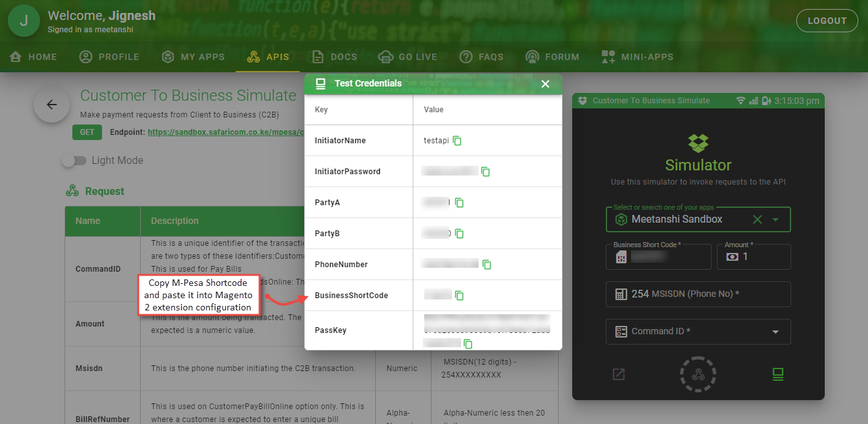This screenshot has height=424, width=868.
Task: Click the Msisdn description text
Action: tap(253, 368)
